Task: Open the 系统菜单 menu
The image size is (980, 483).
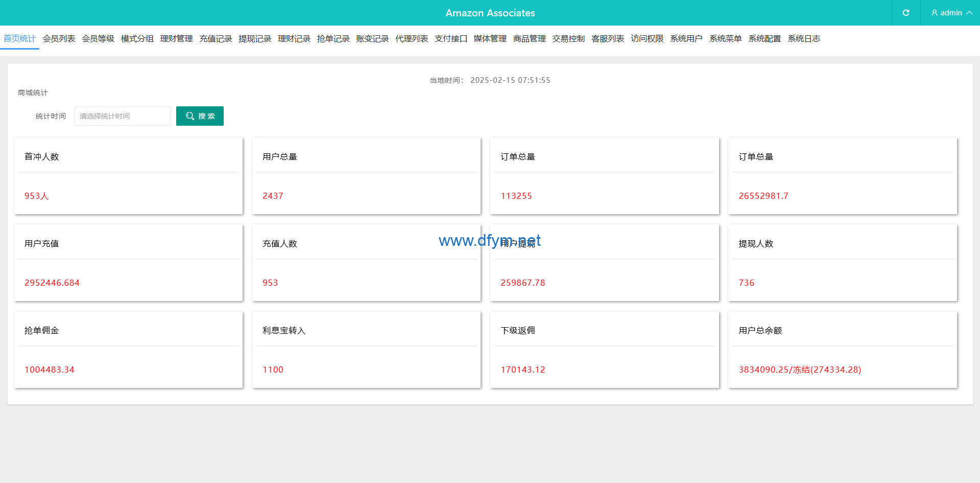Action: pos(725,39)
